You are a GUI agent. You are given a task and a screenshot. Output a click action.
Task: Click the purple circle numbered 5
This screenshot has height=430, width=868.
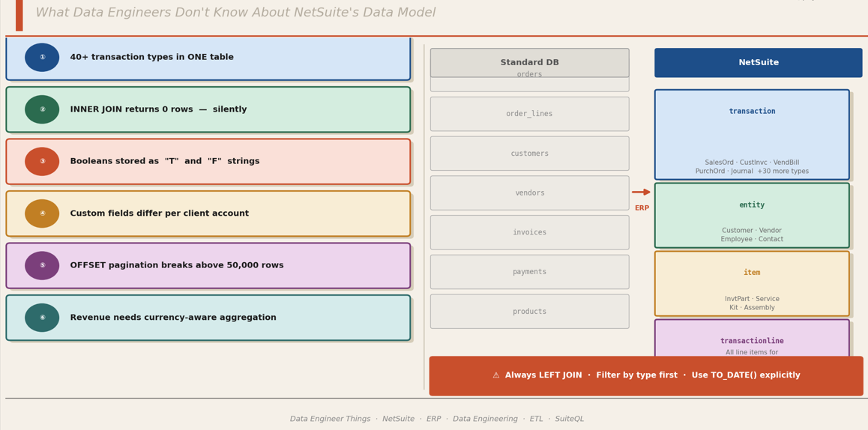tap(42, 266)
